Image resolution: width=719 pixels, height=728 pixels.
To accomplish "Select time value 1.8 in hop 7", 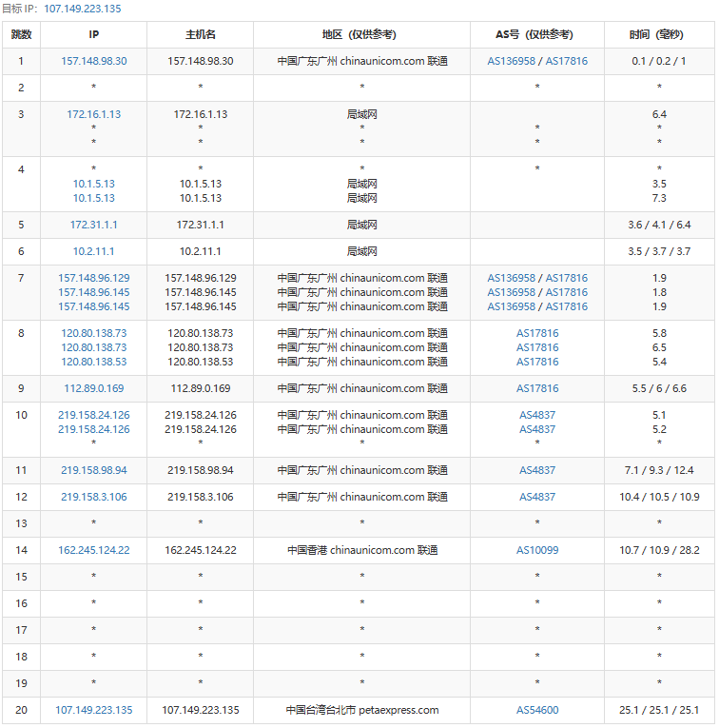I will click(659, 292).
